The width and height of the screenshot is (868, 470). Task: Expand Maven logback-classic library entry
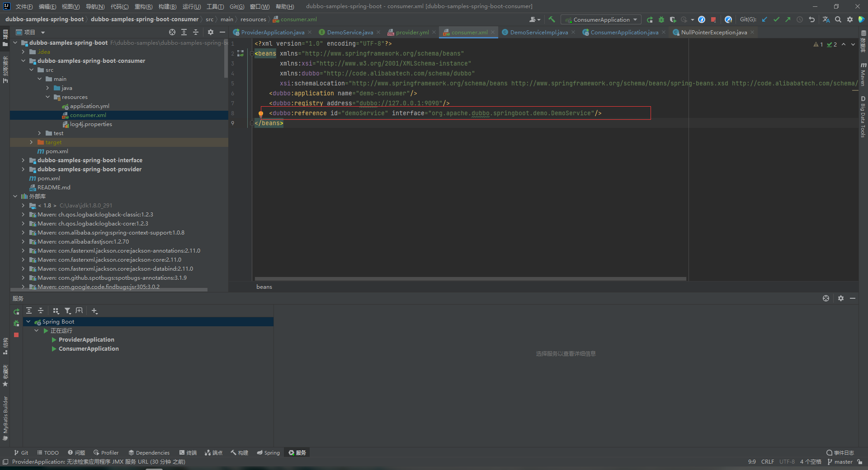[23, 214]
